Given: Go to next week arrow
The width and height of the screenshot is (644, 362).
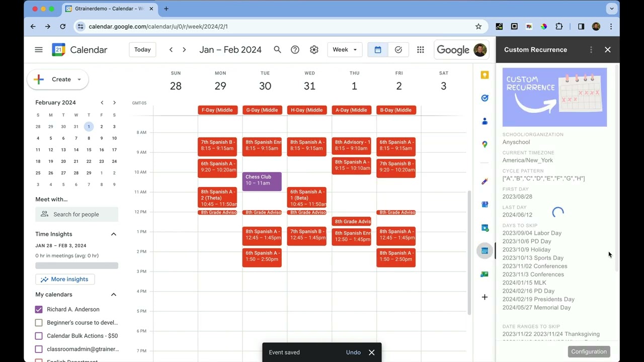Looking at the screenshot, I should click(184, 50).
